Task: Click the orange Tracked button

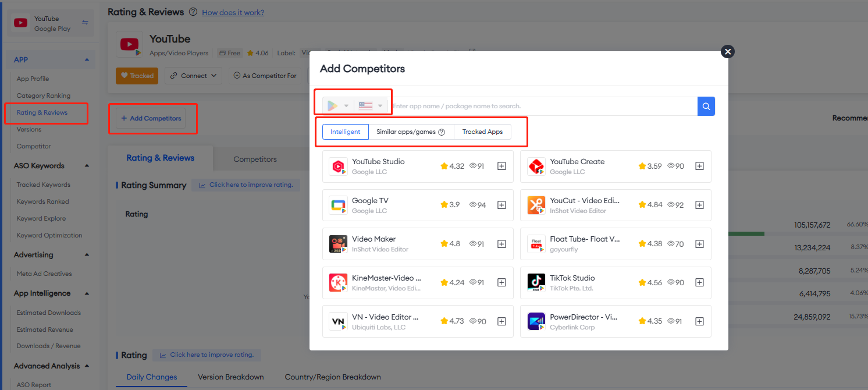Action: [137, 76]
